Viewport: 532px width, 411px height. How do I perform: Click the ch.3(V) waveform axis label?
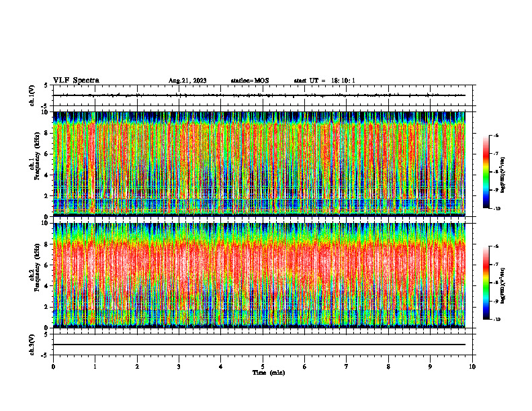(x=32, y=345)
